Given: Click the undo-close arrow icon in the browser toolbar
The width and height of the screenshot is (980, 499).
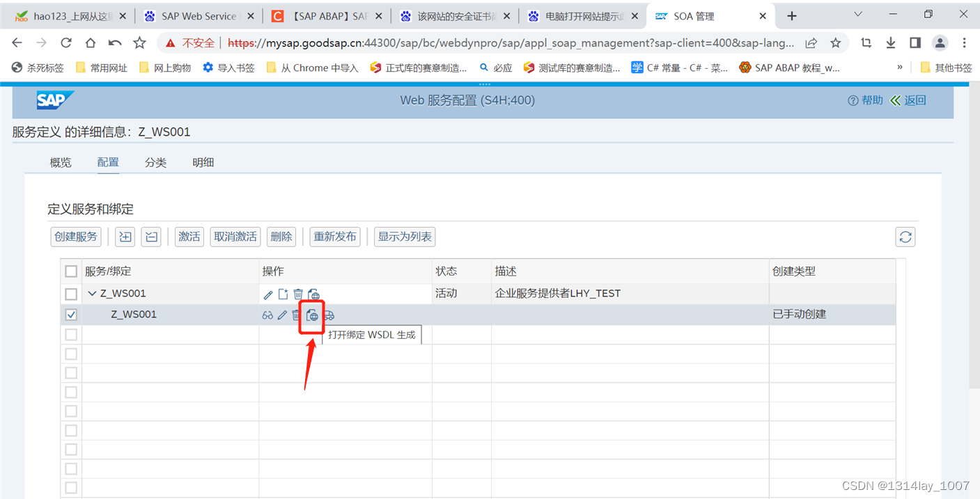Looking at the screenshot, I should 115,43.
